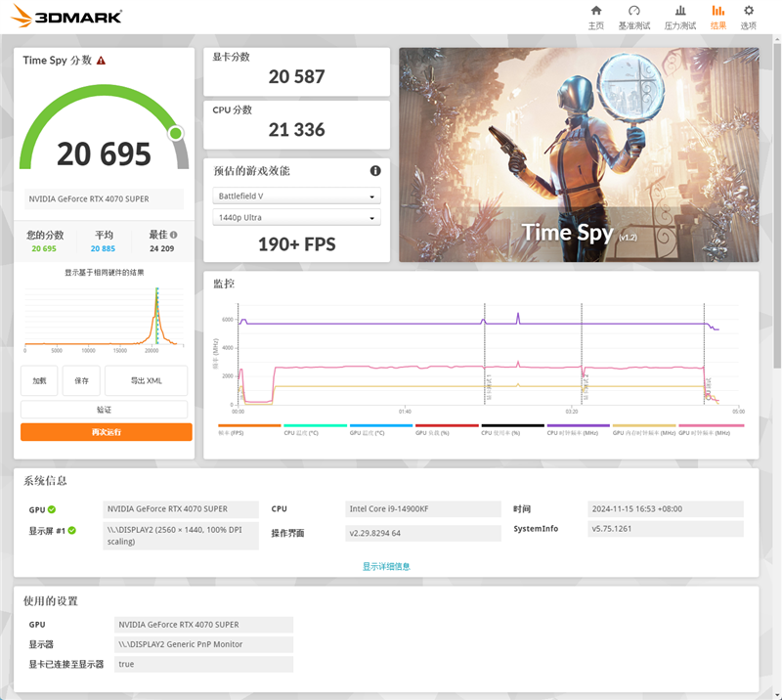The height and width of the screenshot is (700, 782).
Task: Click the info icon for 预估的游戏效能
Action: pos(374,170)
